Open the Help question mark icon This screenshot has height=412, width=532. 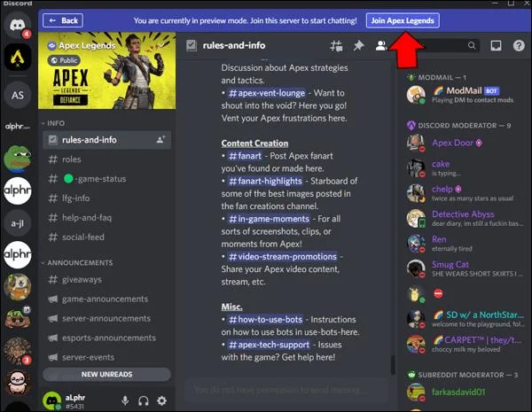click(x=519, y=45)
